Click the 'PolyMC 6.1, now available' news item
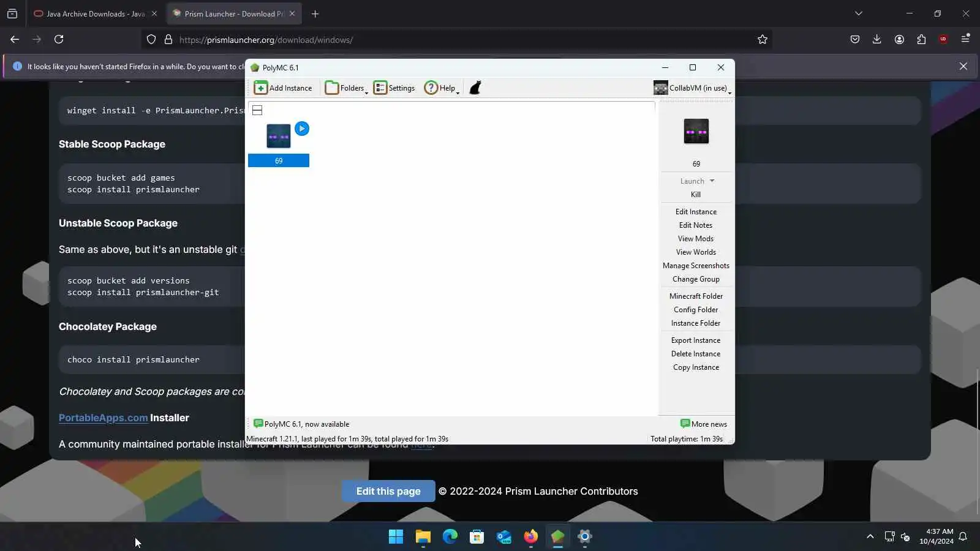Image resolution: width=980 pixels, height=551 pixels. click(x=301, y=424)
